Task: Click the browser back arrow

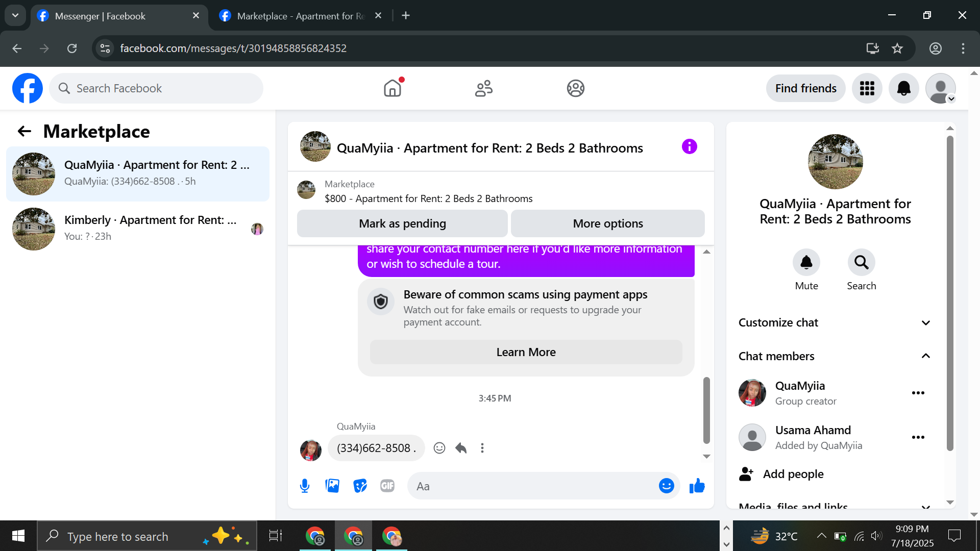Action: point(17,48)
